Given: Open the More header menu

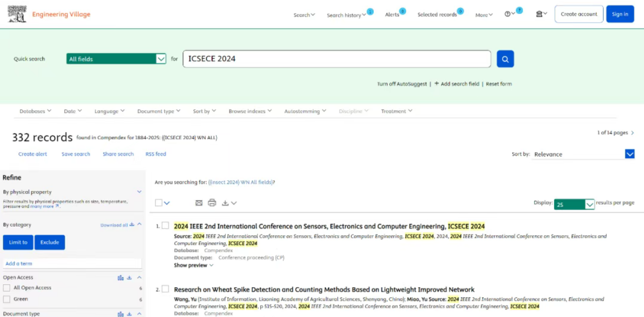Looking at the screenshot, I should (x=484, y=15).
